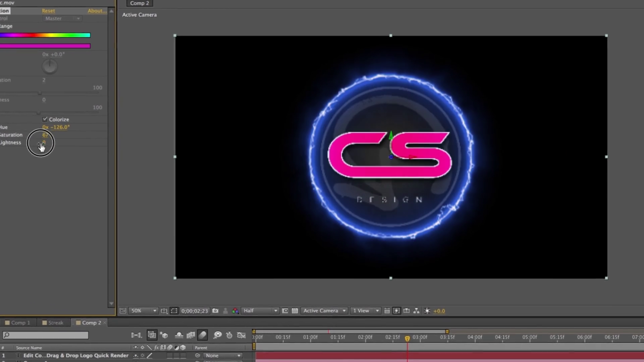
Task: Click the About link in effect panel
Action: pos(97,11)
